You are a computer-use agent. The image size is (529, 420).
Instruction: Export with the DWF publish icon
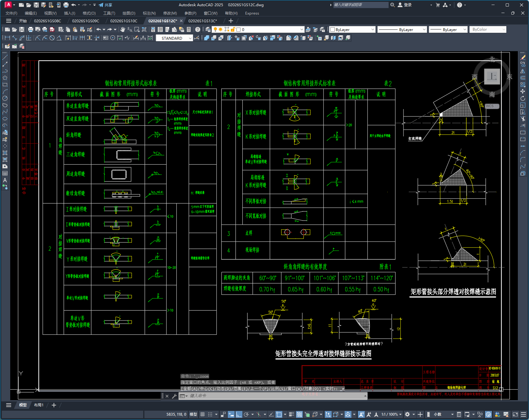[x=52, y=29]
